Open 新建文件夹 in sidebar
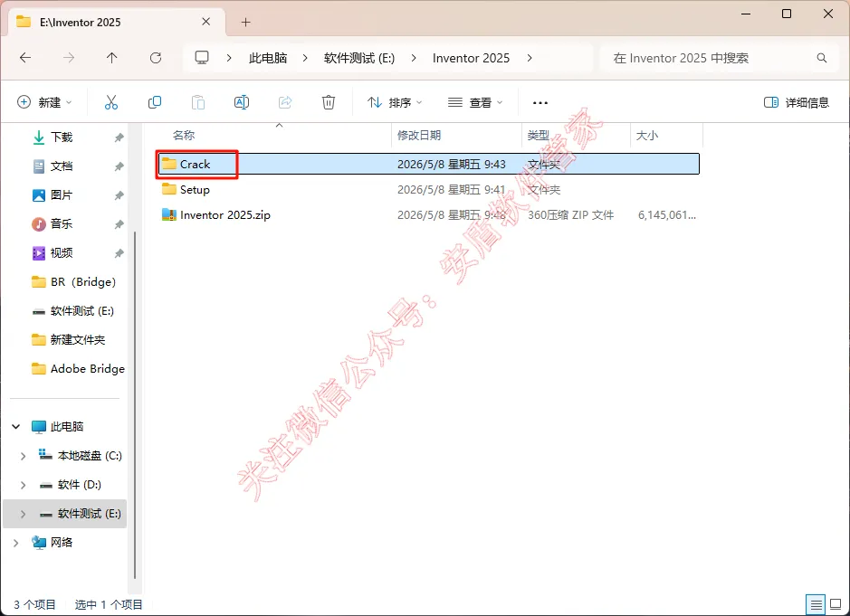Image resolution: width=850 pixels, height=616 pixels. (68, 340)
